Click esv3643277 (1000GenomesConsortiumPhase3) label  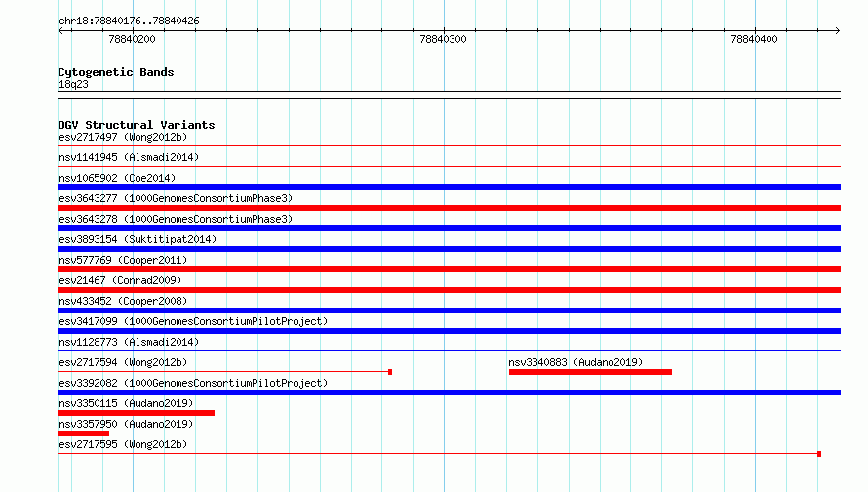coord(176,198)
